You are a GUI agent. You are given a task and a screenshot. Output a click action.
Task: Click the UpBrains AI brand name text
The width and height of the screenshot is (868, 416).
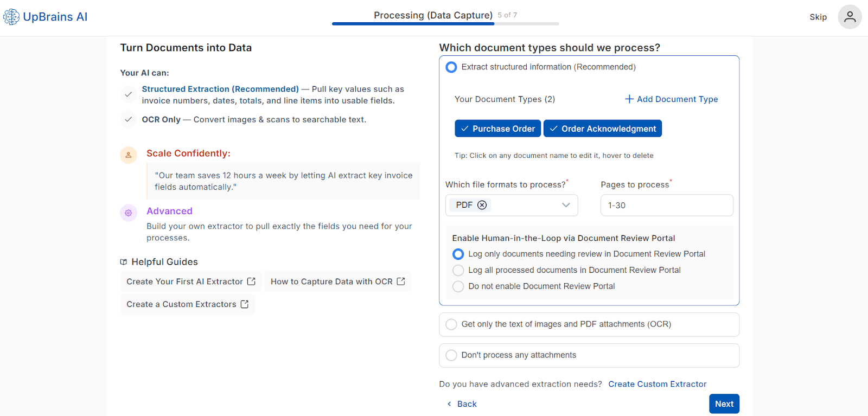coord(55,17)
